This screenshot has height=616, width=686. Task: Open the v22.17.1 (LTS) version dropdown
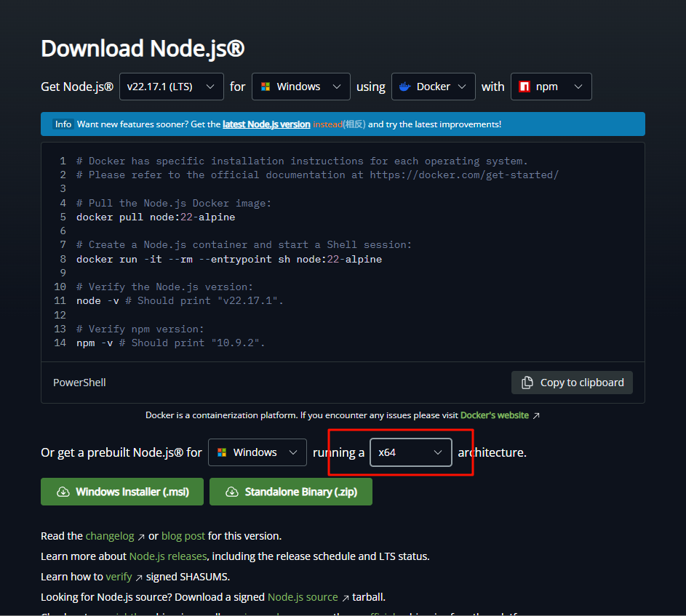171,87
